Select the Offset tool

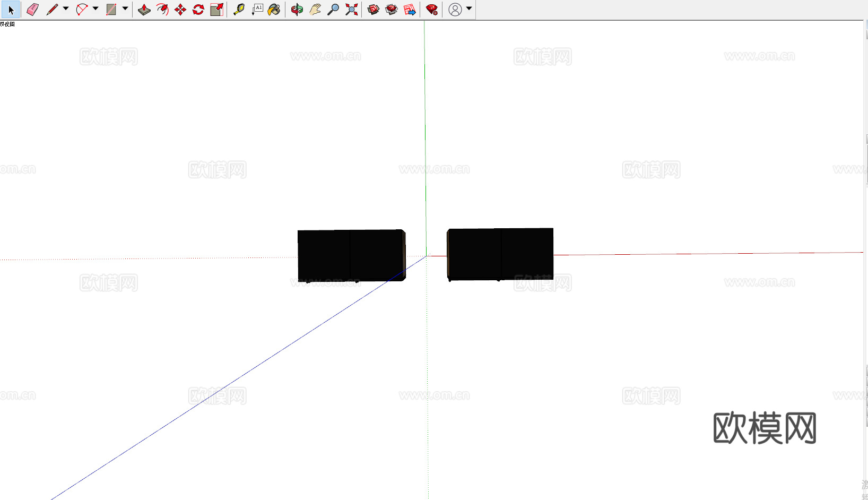tap(162, 10)
